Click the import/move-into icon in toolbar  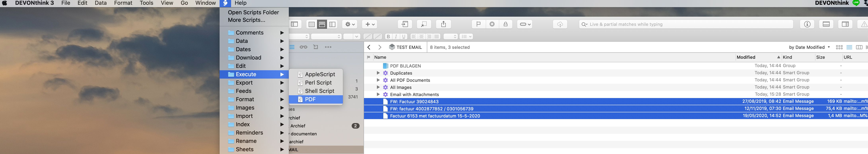click(405, 24)
